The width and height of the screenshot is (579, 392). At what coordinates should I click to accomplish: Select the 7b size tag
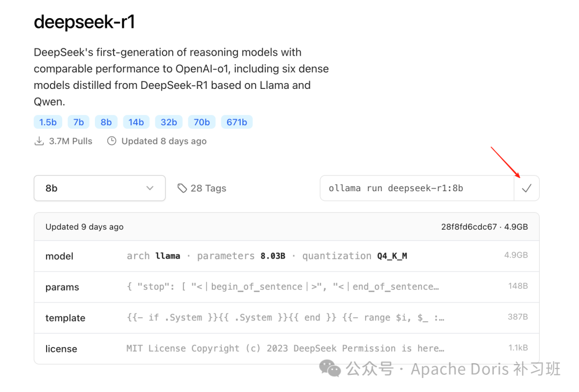(x=79, y=122)
